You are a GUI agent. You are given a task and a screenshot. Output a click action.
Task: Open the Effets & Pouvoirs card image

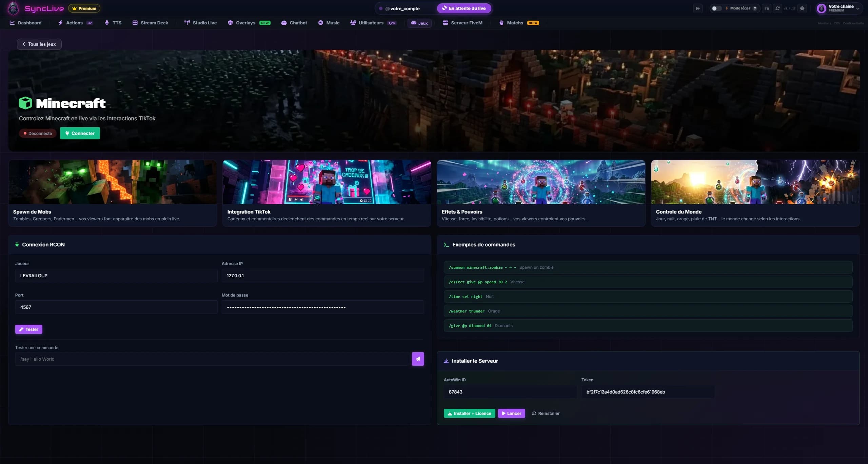(x=541, y=182)
